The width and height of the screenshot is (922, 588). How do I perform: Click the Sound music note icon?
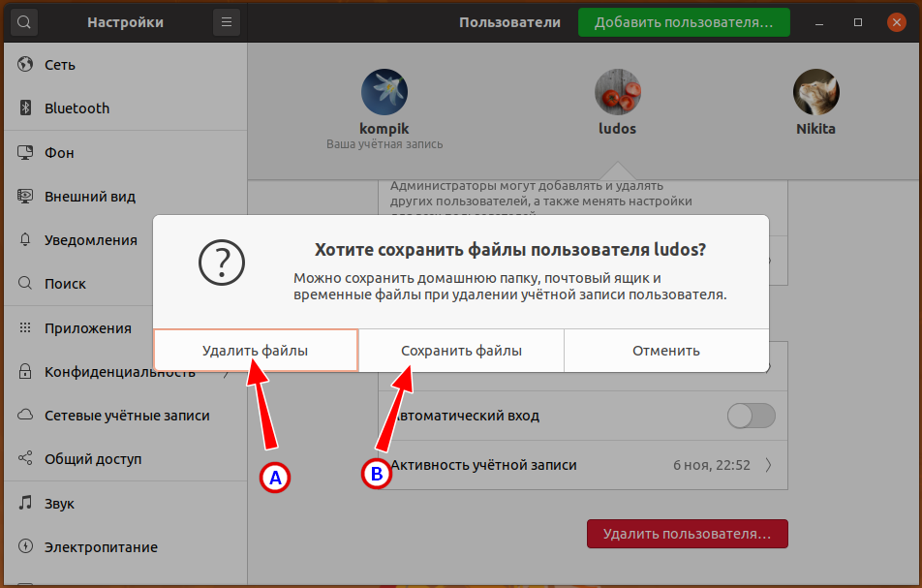pyautogui.click(x=25, y=504)
